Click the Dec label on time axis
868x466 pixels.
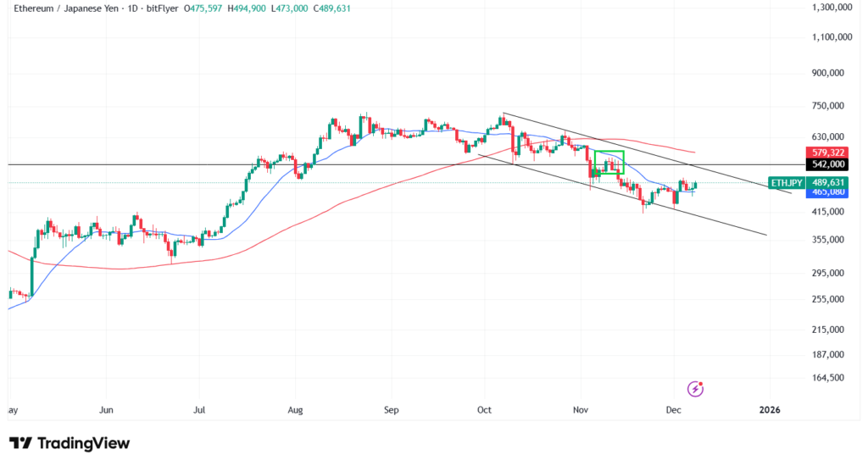(673, 410)
